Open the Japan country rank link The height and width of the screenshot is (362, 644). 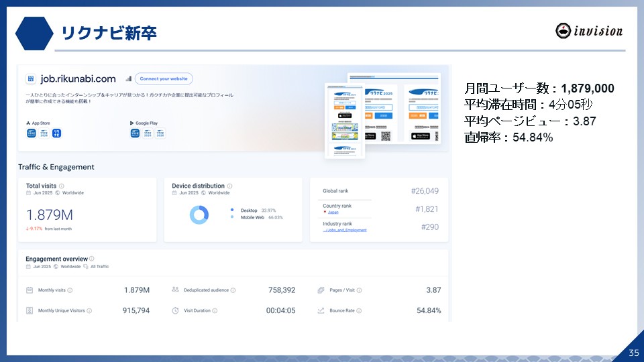(333, 213)
